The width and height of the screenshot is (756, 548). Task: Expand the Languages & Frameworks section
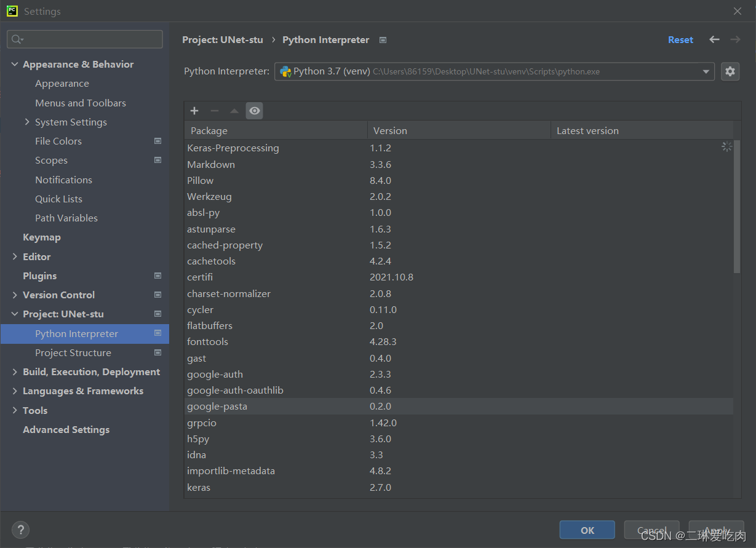coord(15,391)
